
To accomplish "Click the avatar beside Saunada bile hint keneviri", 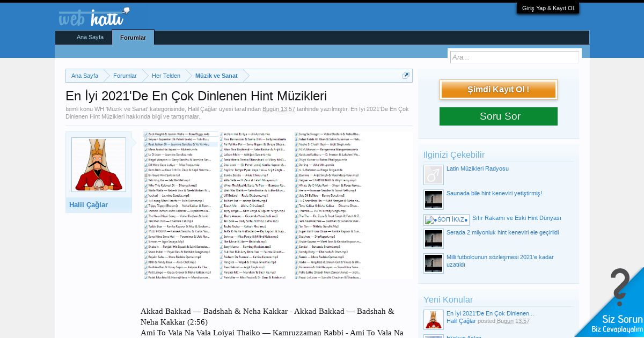I will 434,200.
